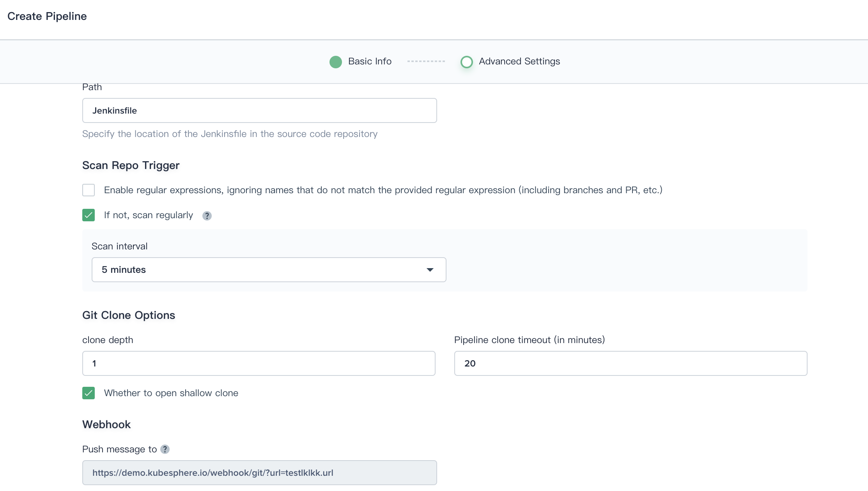Click the "Whether to open shallow clone" label

171,393
